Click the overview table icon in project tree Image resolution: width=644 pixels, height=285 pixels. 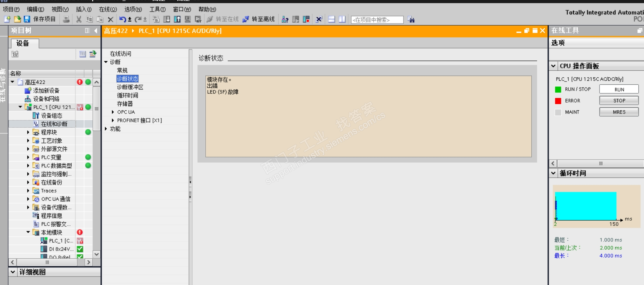click(82, 54)
